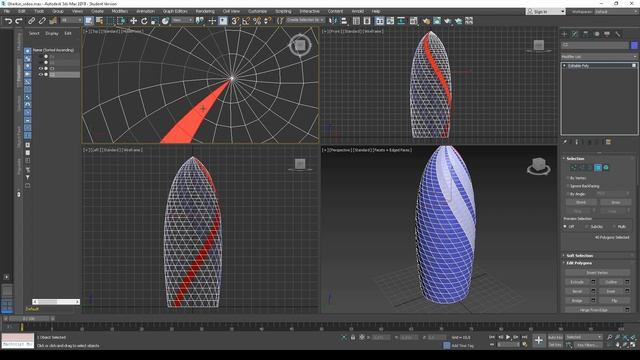This screenshot has height=360, width=640.
Task: Open the Graph Editors menu
Action: tap(175, 11)
